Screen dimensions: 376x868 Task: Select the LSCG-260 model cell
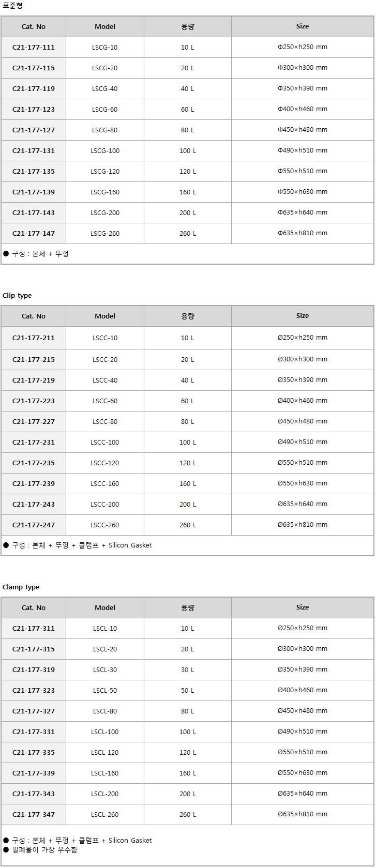coord(105,234)
